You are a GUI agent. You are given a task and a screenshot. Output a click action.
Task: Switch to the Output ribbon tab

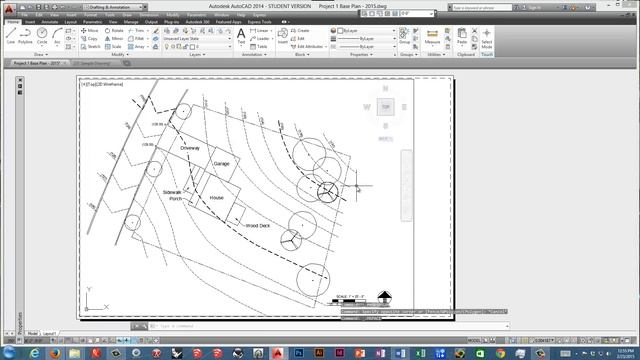[x=151, y=22]
